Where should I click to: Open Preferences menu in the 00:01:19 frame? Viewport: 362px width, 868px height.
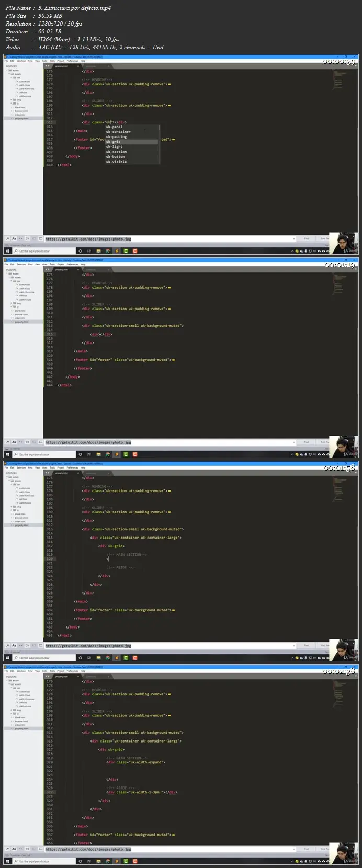(x=72, y=264)
